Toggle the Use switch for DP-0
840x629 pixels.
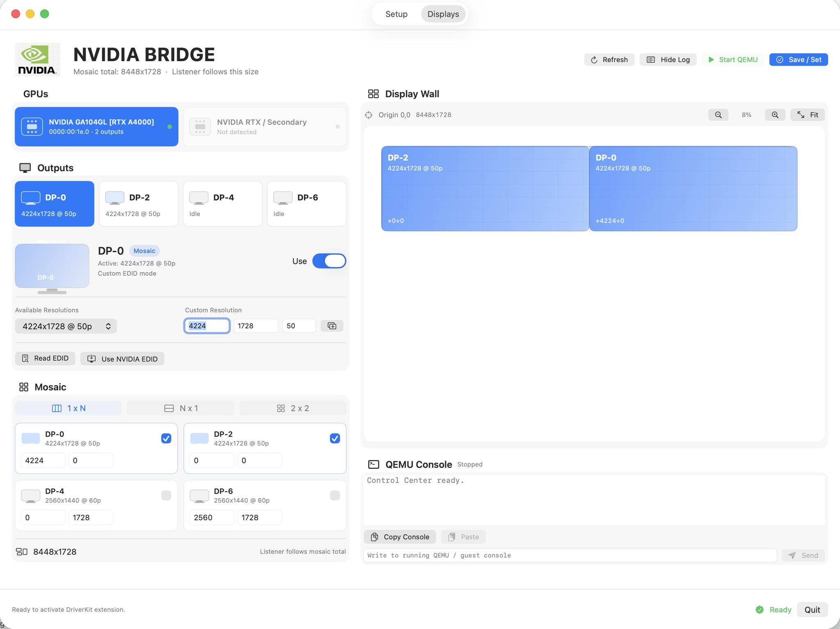(329, 261)
